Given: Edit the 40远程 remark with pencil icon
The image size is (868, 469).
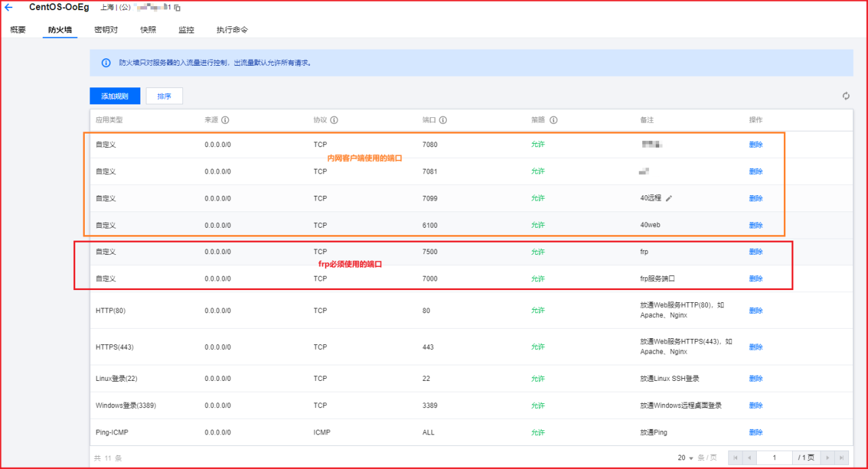Looking at the screenshot, I should pos(669,199).
